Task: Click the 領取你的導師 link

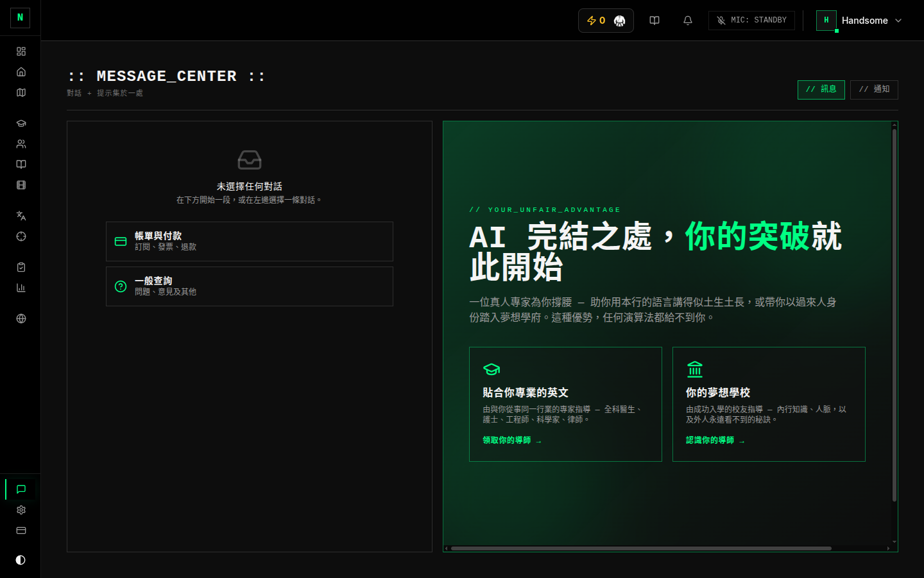Action: click(x=512, y=441)
